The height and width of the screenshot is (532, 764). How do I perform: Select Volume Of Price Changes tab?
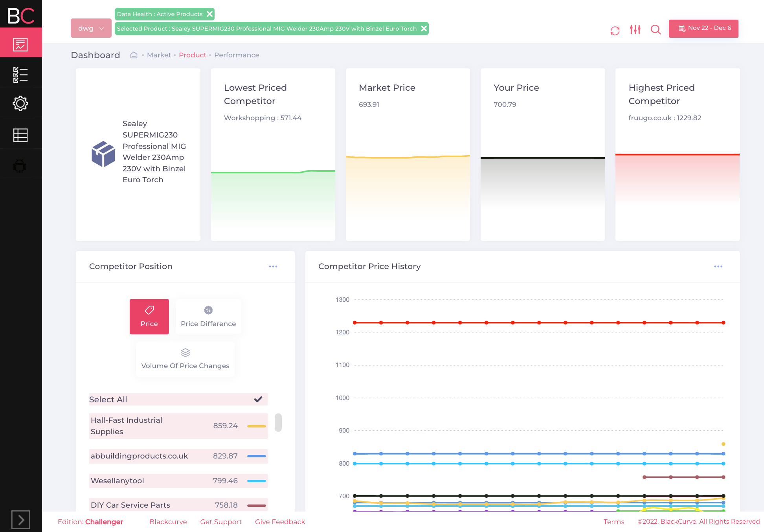[x=185, y=359]
